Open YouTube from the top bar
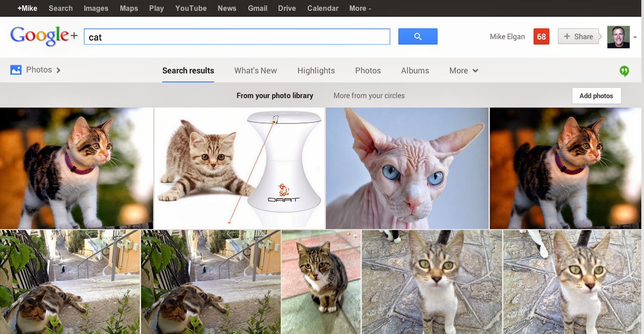The width and height of the screenshot is (644, 334). tap(191, 8)
